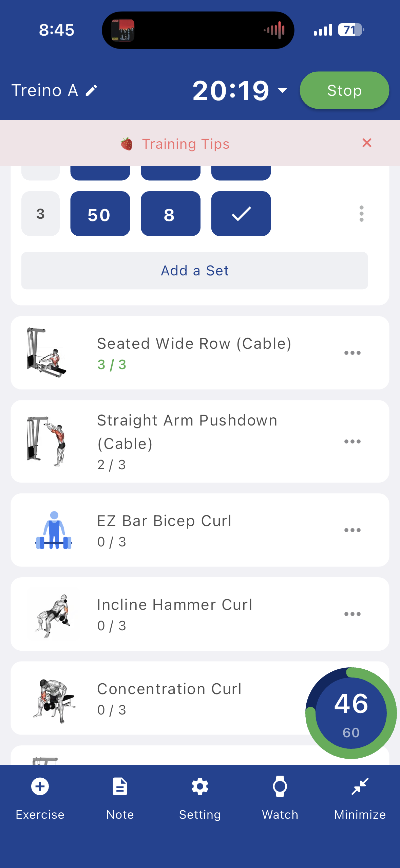Image resolution: width=400 pixels, height=868 pixels.
Task: Tap the pencil icon beside Treino A
Action: coord(91,91)
